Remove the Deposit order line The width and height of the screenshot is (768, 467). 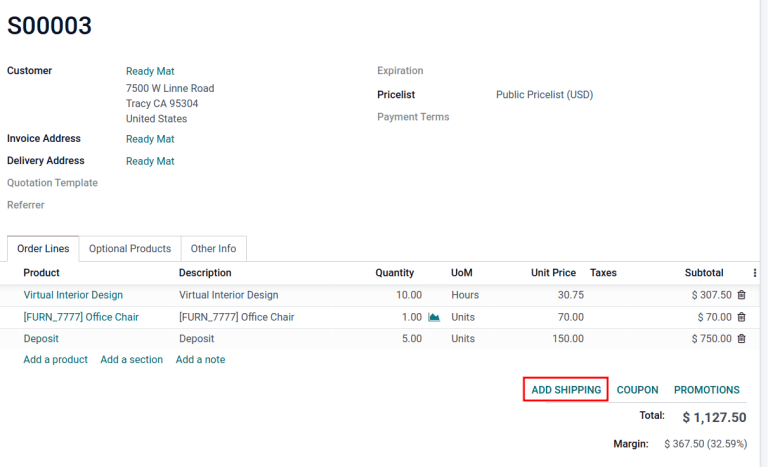pos(741,339)
